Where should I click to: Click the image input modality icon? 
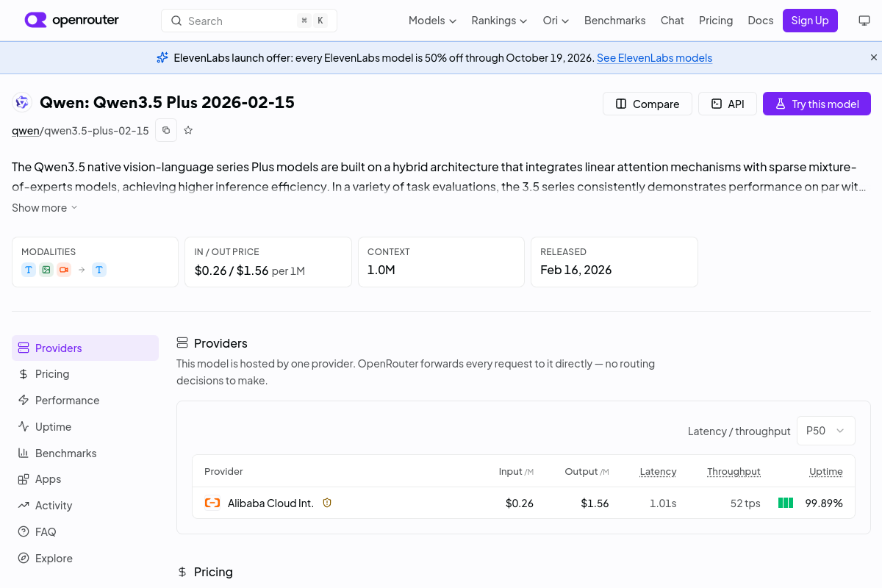pyautogui.click(x=46, y=270)
